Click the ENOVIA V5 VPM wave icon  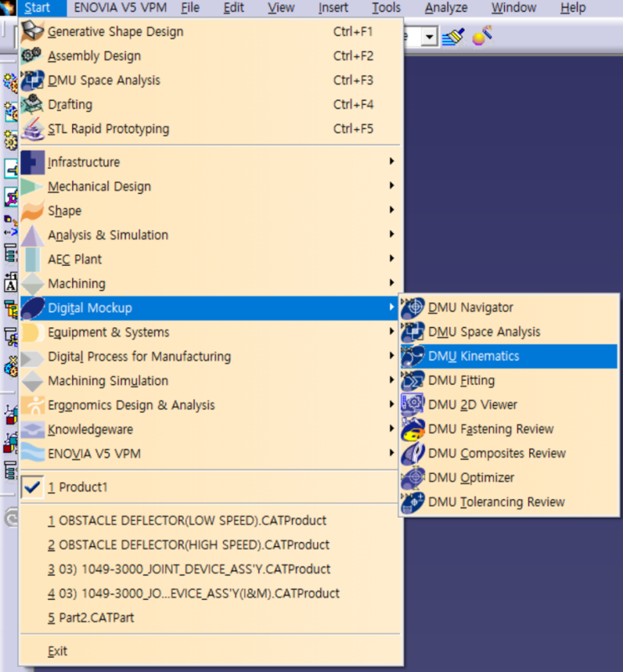(32, 453)
